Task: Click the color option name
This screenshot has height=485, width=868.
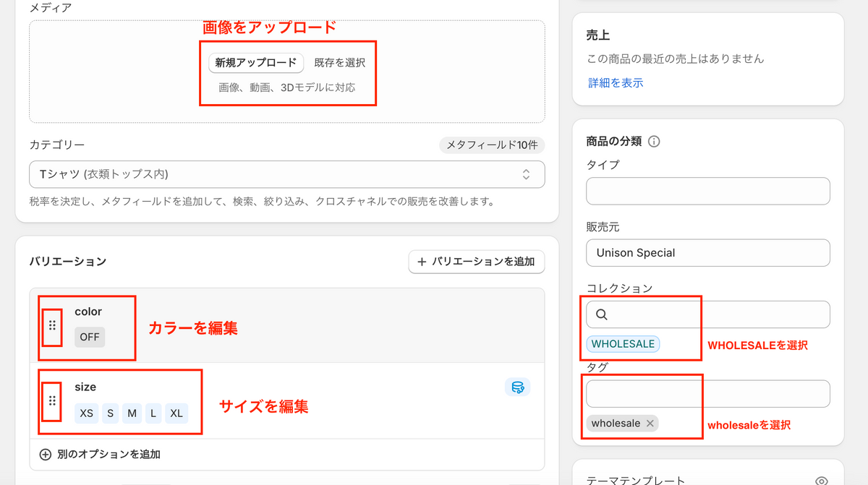Action: [x=88, y=312]
